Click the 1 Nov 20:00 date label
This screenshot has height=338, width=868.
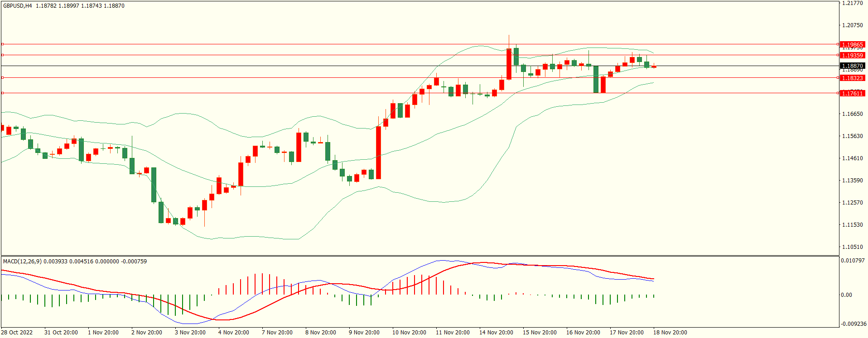coord(103,333)
